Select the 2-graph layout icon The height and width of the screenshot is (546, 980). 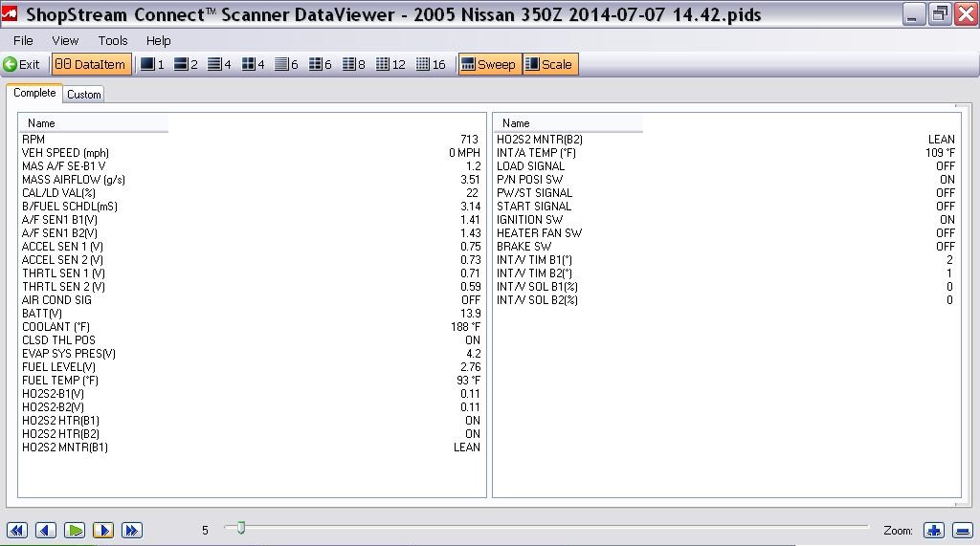click(186, 64)
